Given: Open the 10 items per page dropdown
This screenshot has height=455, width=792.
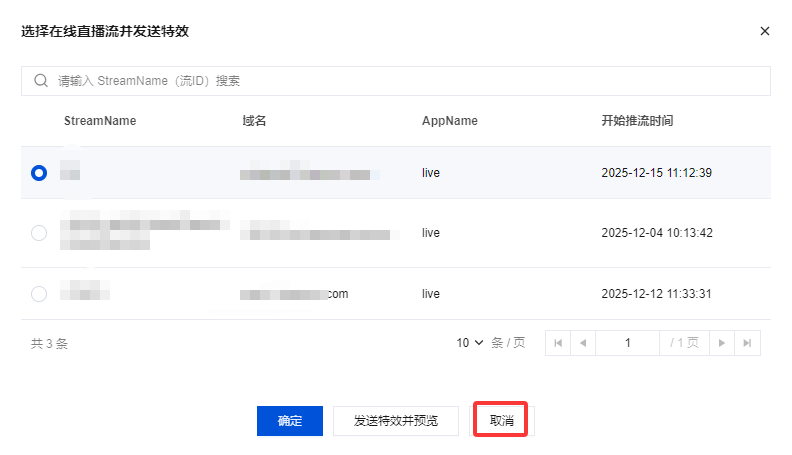Looking at the screenshot, I should click(x=470, y=343).
